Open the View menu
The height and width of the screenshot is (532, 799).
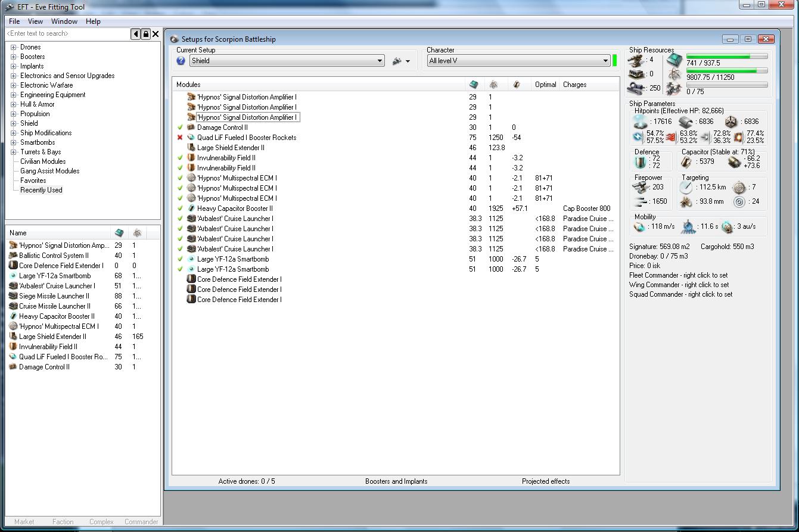35,21
